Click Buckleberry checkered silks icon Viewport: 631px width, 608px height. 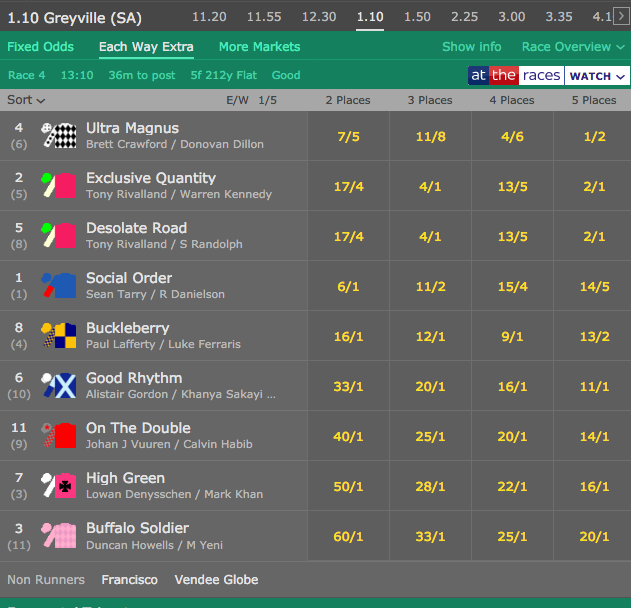click(59, 336)
